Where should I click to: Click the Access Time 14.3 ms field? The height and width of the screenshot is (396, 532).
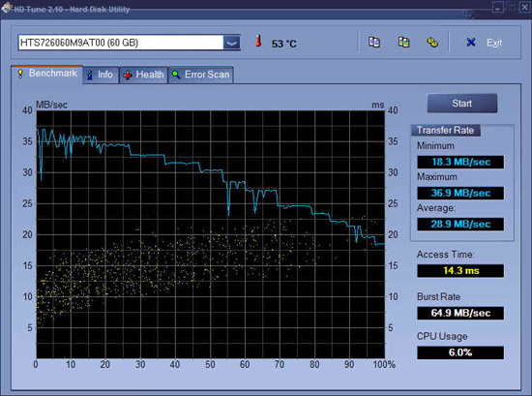coord(460,271)
